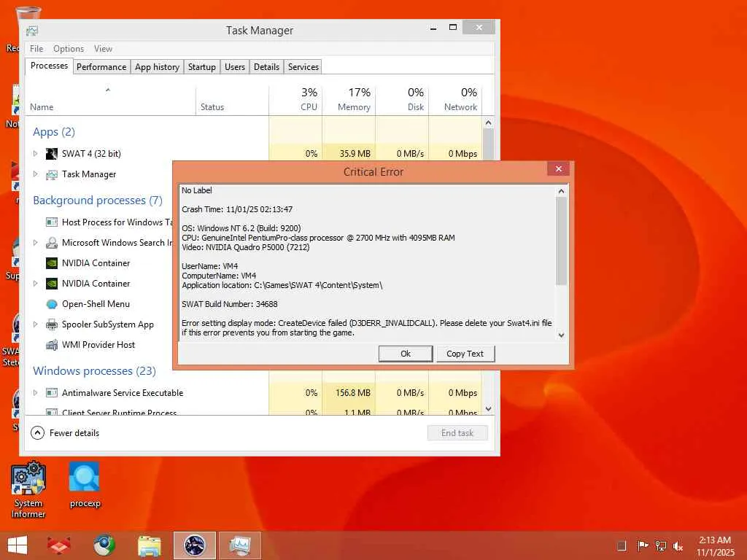Open the File menu
Viewport: 747px width, 560px height.
[x=36, y=49]
